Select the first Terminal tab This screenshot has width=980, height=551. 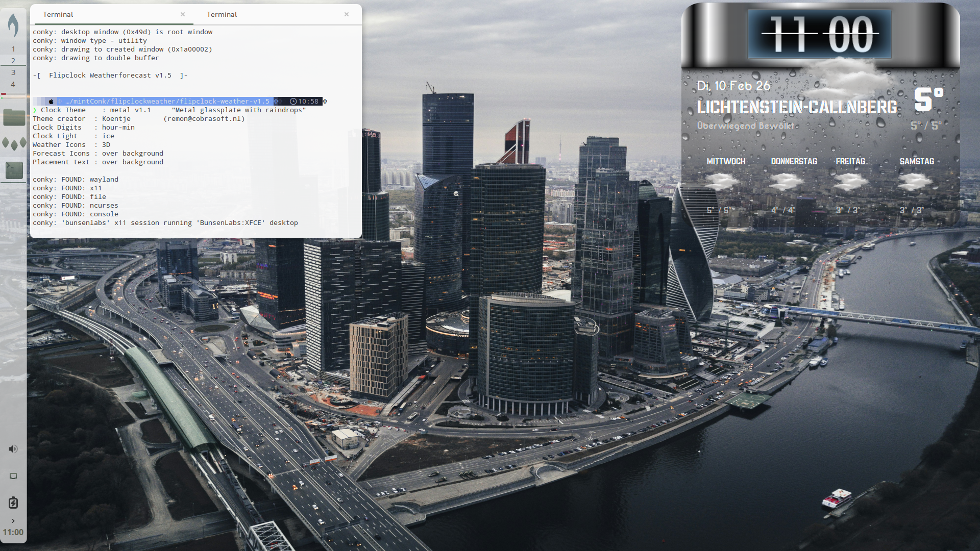pyautogui.click(x=58, y=14)
